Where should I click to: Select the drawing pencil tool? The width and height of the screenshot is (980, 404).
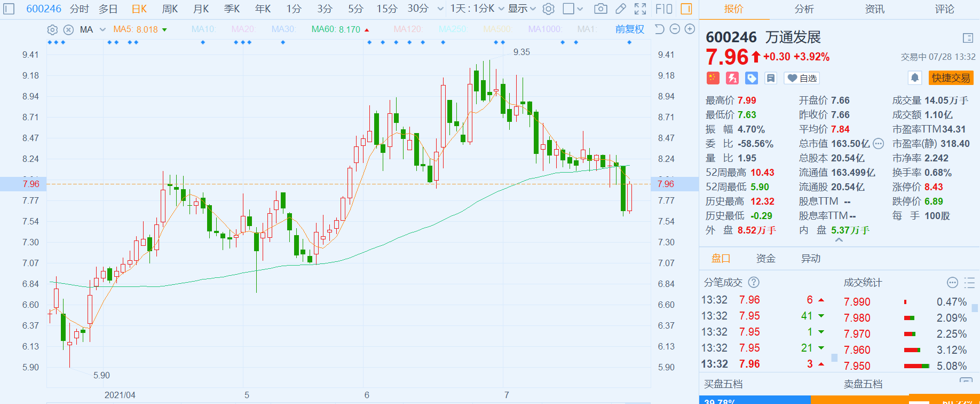point(620,9)
